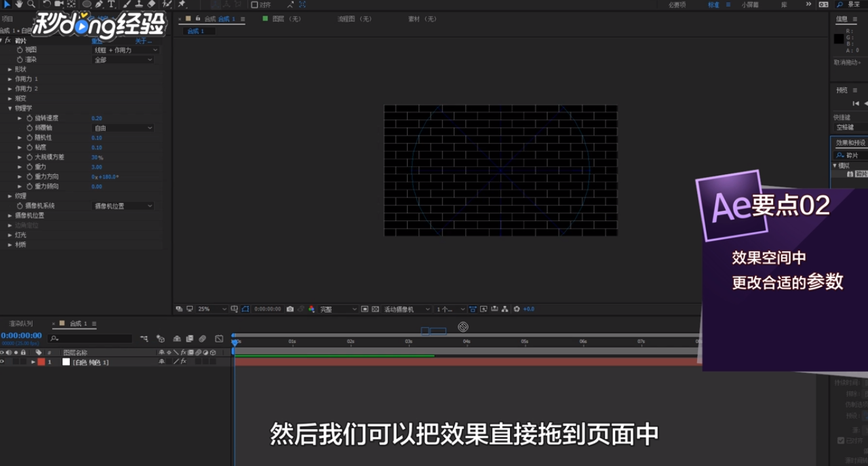868x466 pixels.
Task: Toggle the composition lock icon in viewer tab
Action: 197,19
